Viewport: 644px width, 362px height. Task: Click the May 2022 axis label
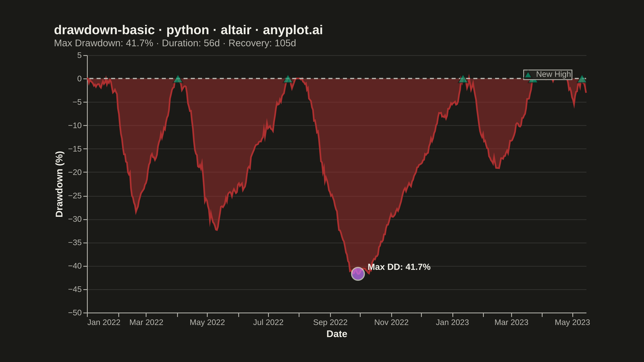(207, 322)
